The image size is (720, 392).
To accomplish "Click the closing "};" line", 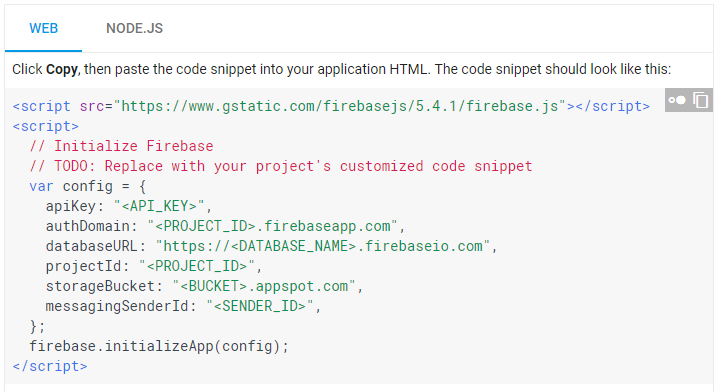I will (x=37, y=326).
